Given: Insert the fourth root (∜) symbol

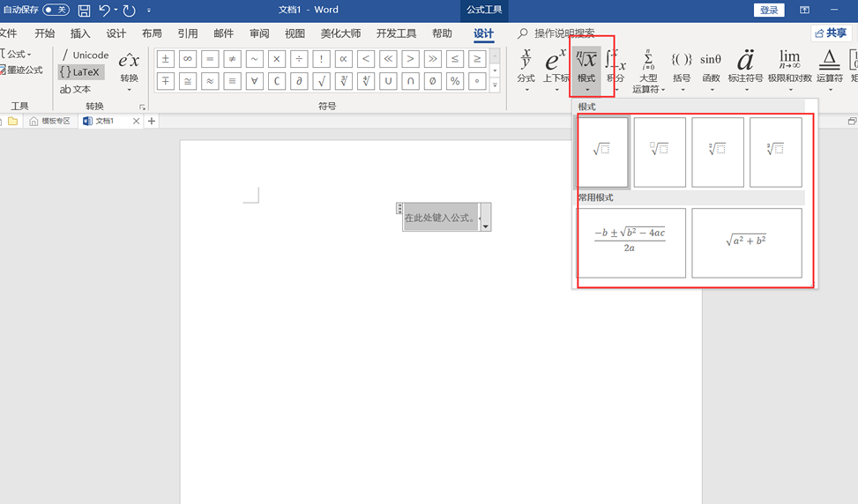Looking at the screenshot, I should pos(366,81).
